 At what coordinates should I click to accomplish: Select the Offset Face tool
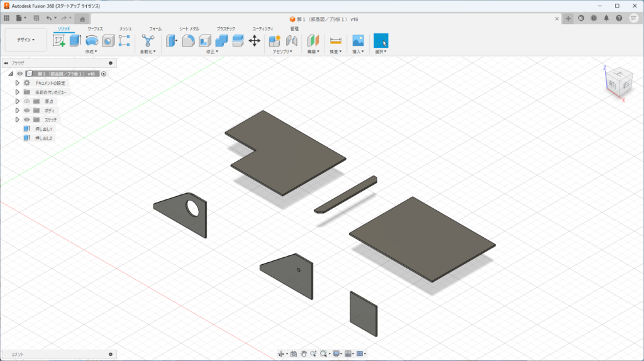pos(238,41)
